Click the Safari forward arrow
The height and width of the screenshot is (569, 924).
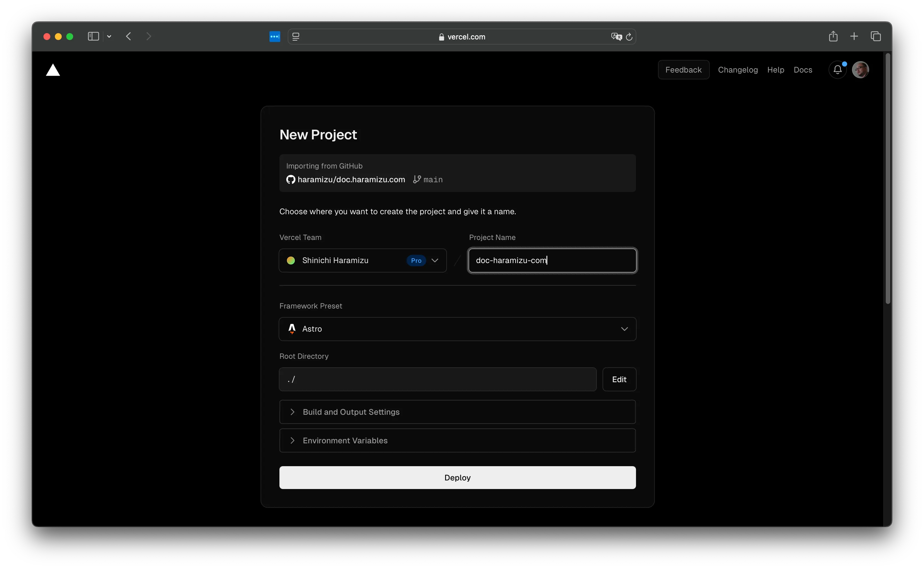pos(149,37)
